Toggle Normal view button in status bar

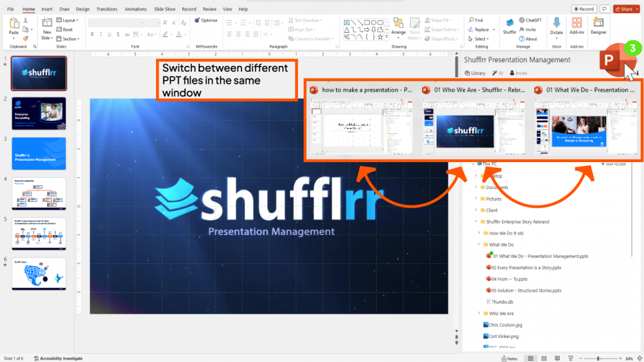tap(530, 358)
